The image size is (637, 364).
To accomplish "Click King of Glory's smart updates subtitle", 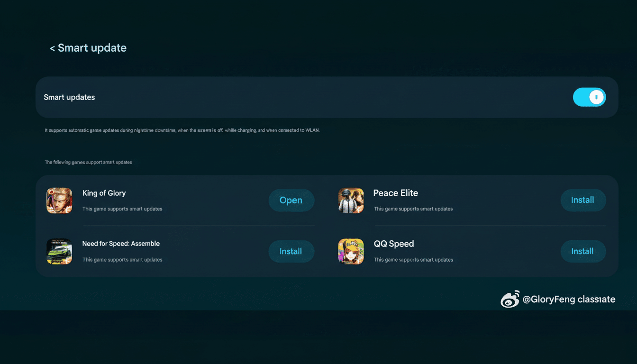I will (x=122, y=209).
